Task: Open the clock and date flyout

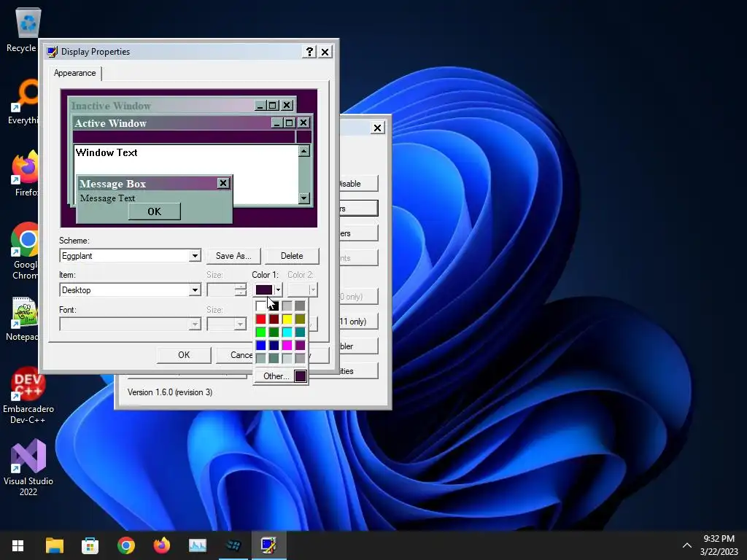Action: tap(719, 545)
